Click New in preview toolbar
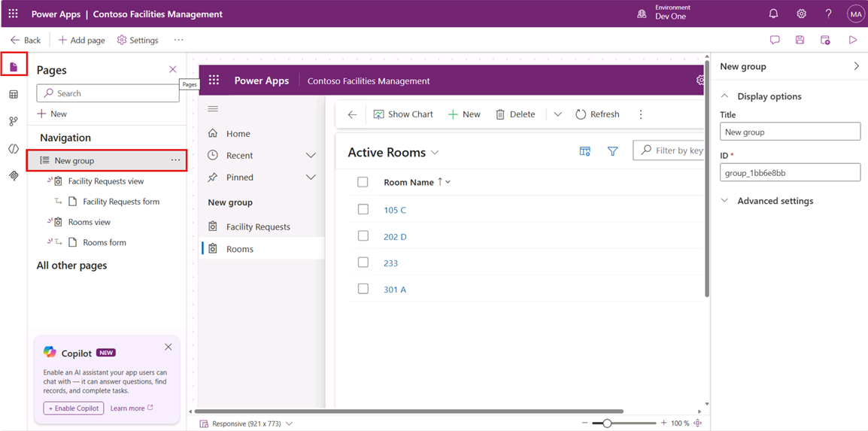 (x=464, y=114)
